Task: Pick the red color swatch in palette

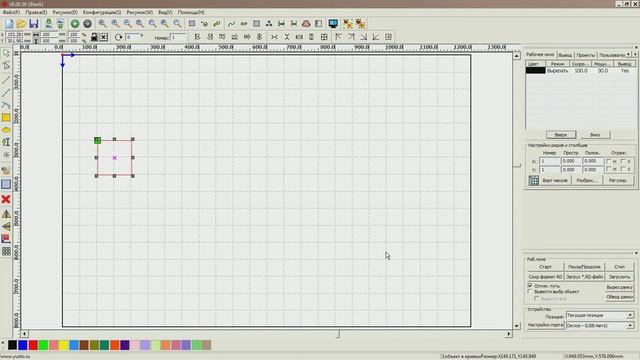Action: 33,345
